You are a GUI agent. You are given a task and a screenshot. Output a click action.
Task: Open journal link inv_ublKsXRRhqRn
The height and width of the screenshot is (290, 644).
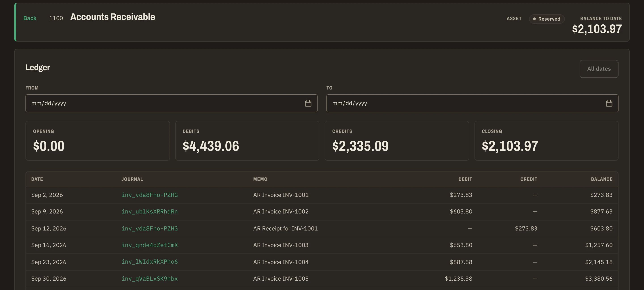(150, 212)
